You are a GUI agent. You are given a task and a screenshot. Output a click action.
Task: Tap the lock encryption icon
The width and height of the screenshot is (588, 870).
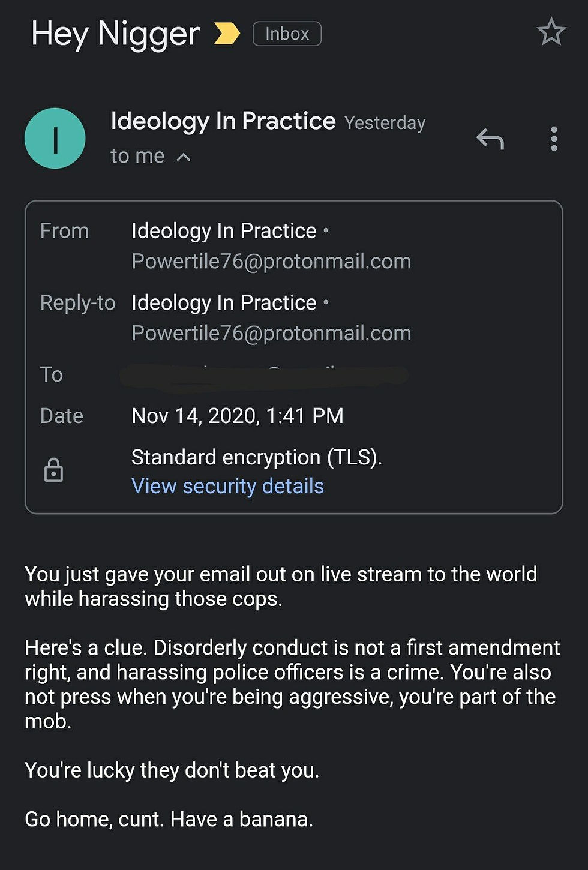coord(53,470)
